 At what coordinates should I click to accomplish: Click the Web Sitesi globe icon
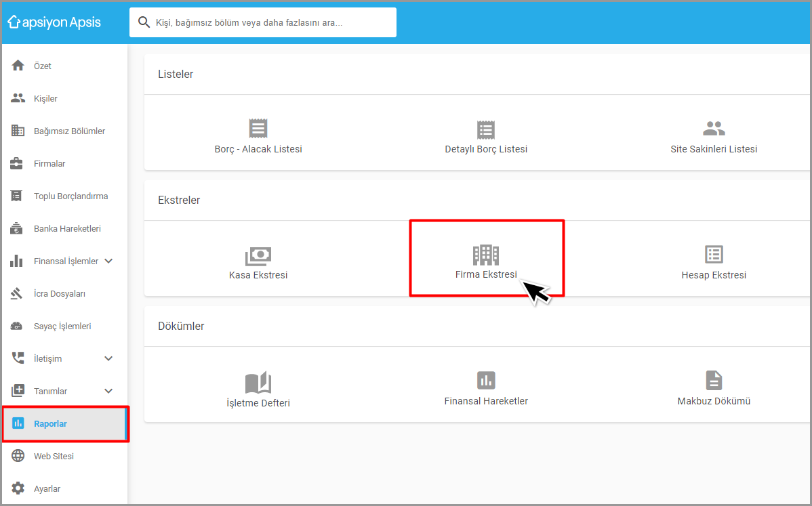click(18, 456)
